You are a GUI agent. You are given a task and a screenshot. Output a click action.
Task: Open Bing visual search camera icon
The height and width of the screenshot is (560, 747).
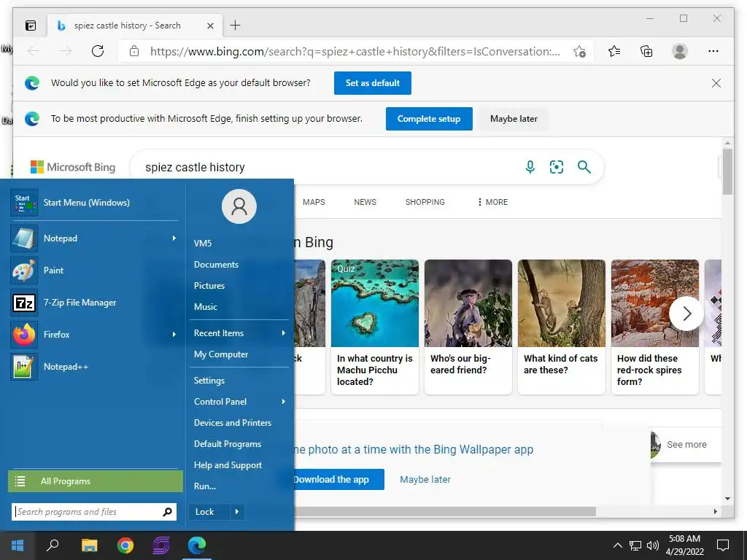click(557, 167)
